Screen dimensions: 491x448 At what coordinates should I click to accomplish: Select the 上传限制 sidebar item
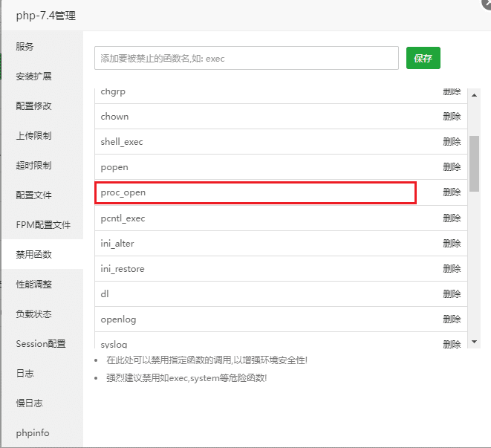pos(34,135)
